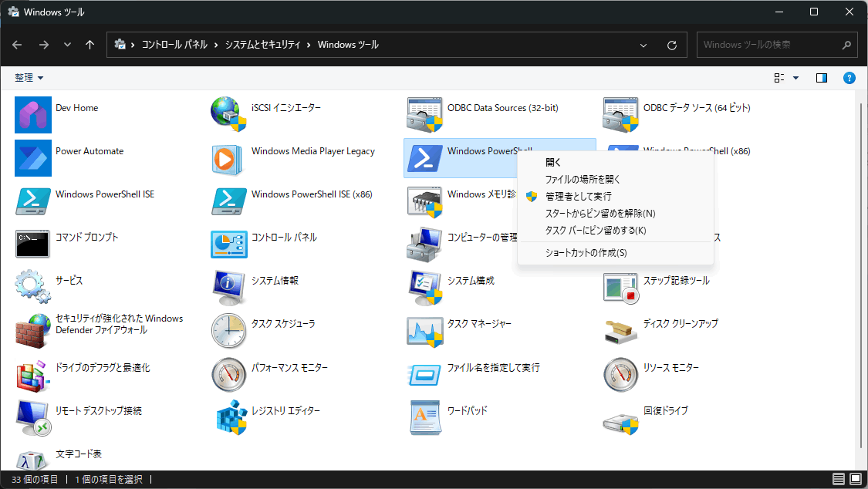
Task: Open recent locations dropdown chevron
Action: point(67,45)
